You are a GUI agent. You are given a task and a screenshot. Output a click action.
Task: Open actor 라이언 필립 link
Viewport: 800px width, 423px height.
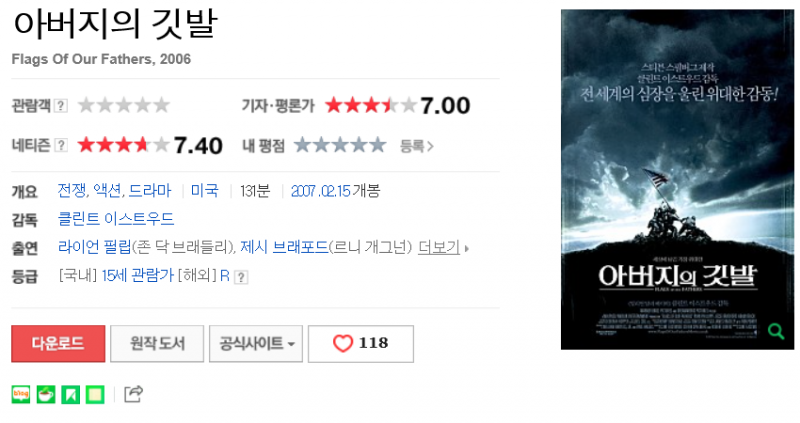pos(95,247)
